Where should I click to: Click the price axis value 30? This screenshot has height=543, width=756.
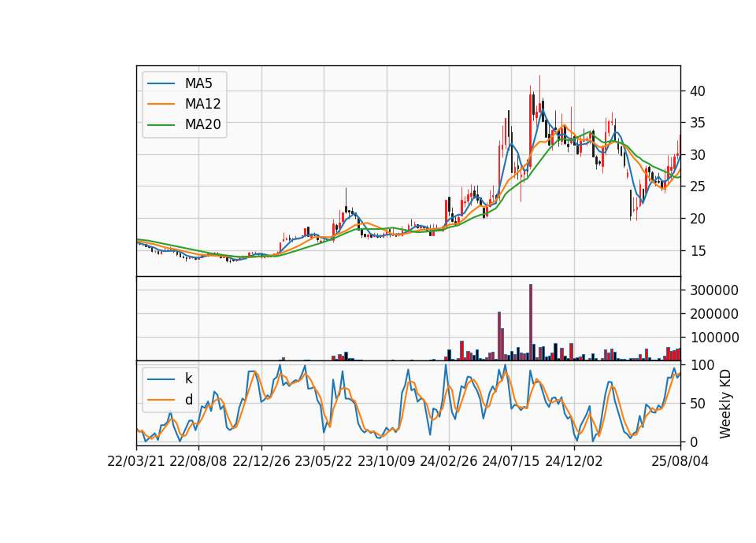(x=697, y=155)
